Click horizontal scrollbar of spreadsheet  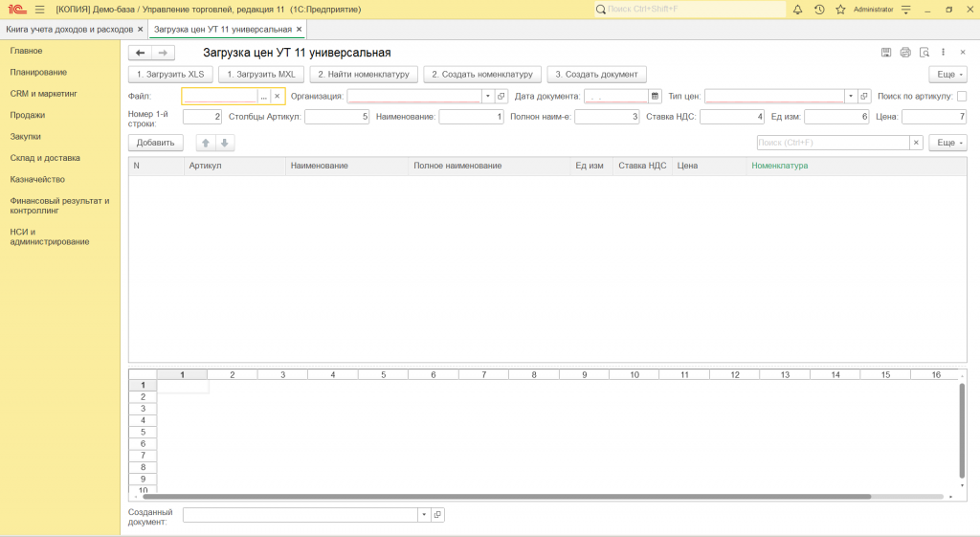507,497
